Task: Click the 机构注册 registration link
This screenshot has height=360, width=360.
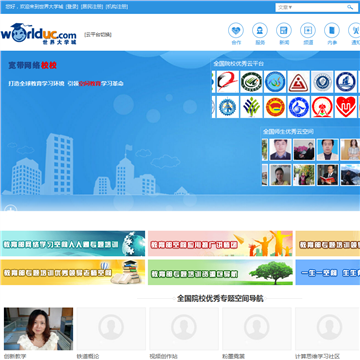Action: coord(117,6)
